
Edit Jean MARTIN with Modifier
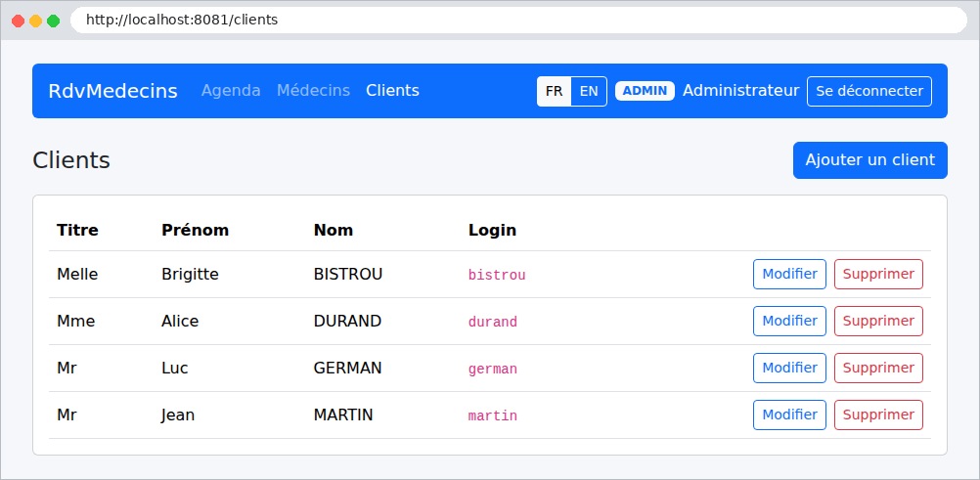(789, 415)
